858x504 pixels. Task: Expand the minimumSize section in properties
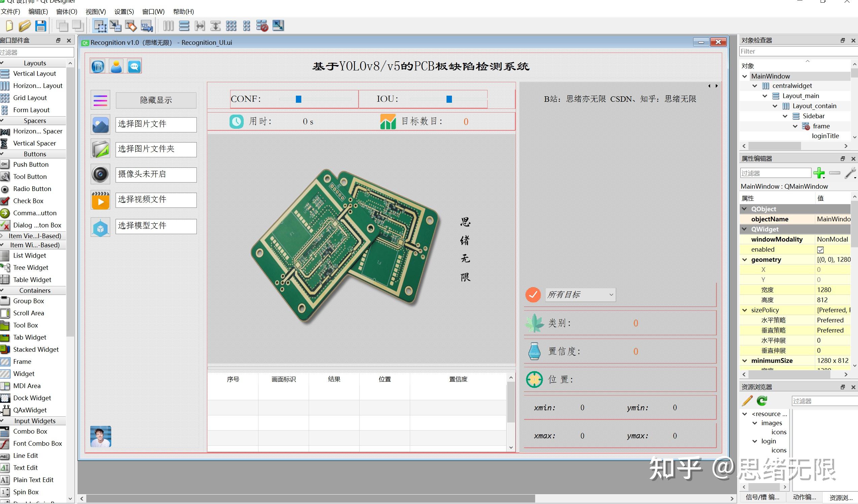pos(746,360)
